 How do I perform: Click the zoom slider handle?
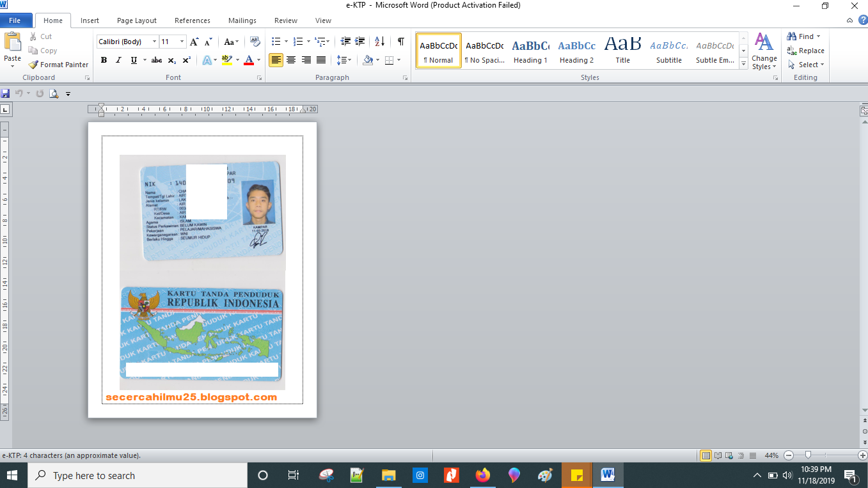pyautogui.click(x=809, y=455)
